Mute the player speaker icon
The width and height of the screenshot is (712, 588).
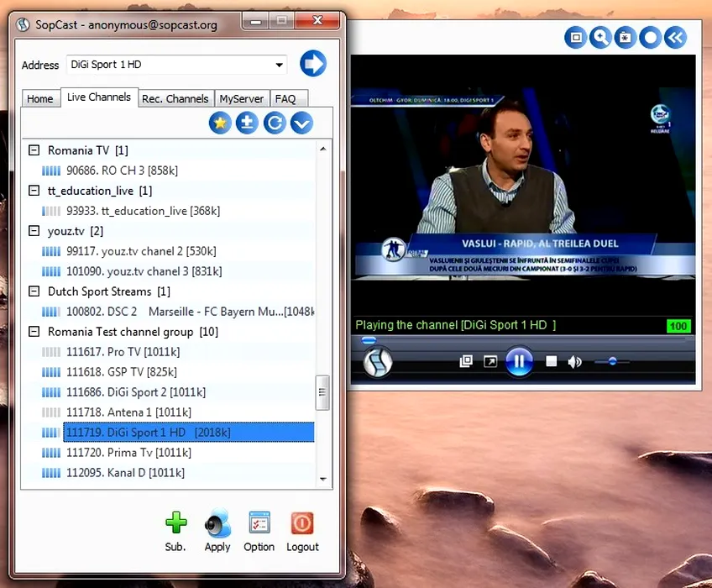coord(575,362)
